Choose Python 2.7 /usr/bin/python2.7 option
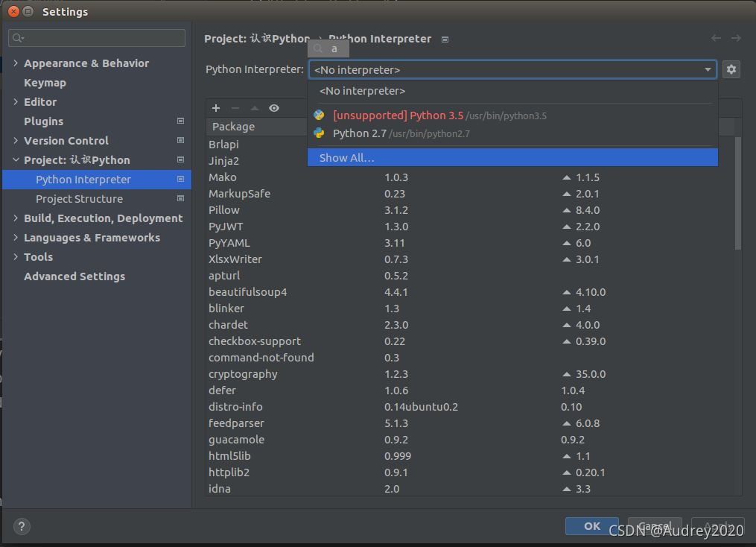The width and height of the screenshot is (756, 547). click(x=512, y=133)
